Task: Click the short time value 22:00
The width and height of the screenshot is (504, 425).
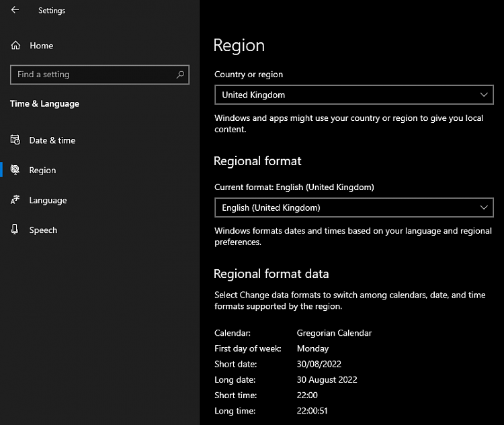Action: [x=307, y=395]
